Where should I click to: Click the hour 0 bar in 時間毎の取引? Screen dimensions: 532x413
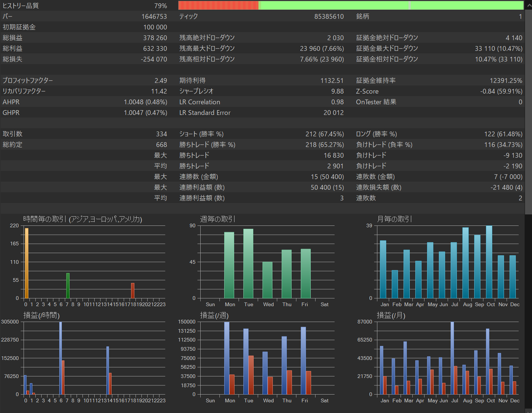tap(27, 262)
